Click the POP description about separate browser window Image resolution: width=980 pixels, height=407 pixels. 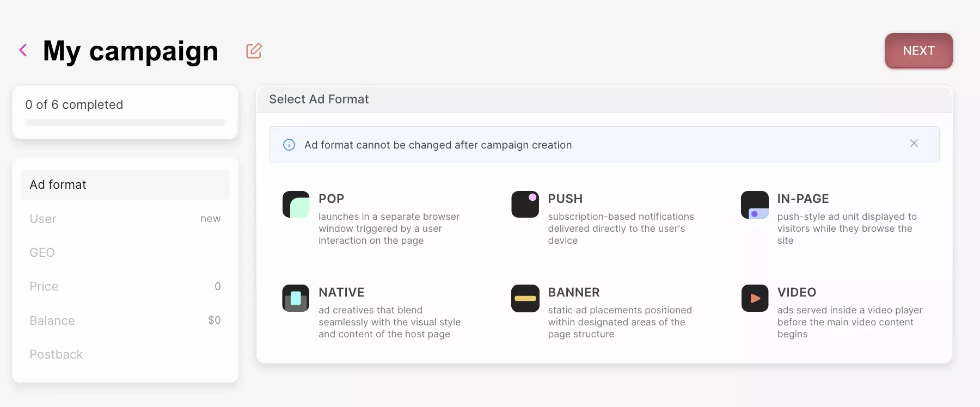point(389,229)
